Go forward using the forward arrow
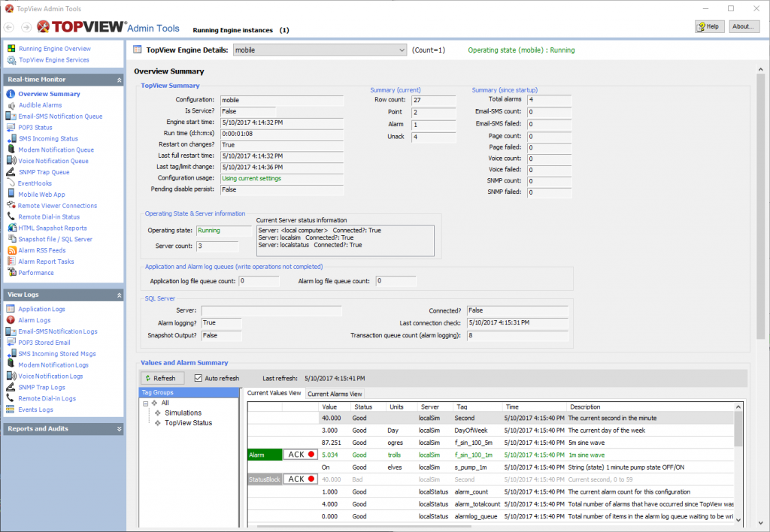 pos(26,28)
